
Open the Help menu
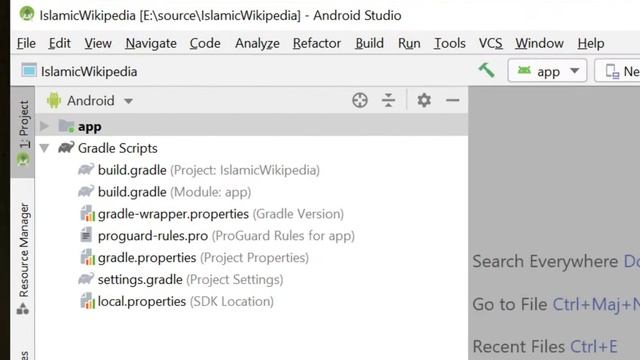(x=591, y=43)
